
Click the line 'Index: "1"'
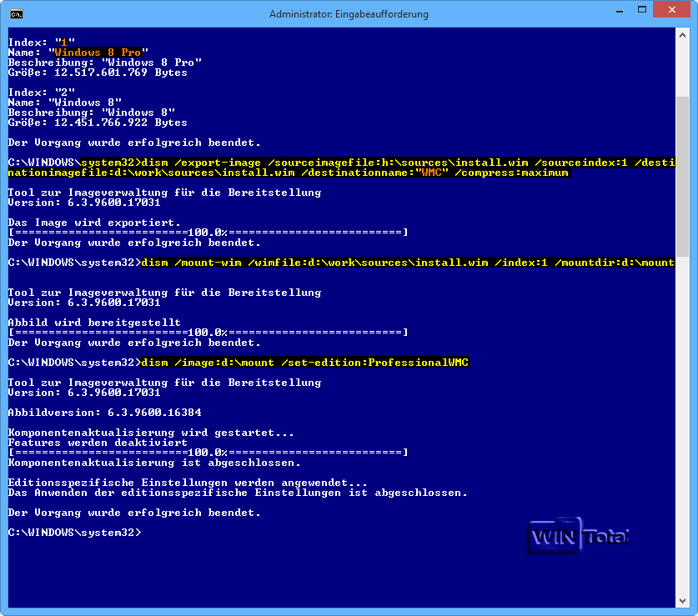(42, 43)
